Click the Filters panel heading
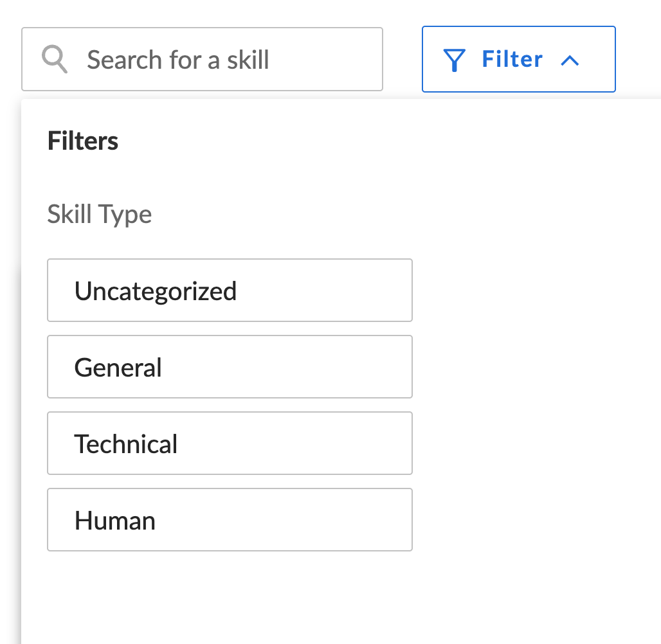 (83, 141)
